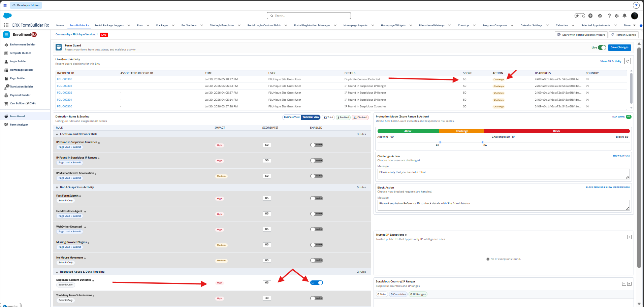Viewport: 644px width, 307px height.
Task: Click the Challenge threshold slider handle at 84
Action: [483, 142]
